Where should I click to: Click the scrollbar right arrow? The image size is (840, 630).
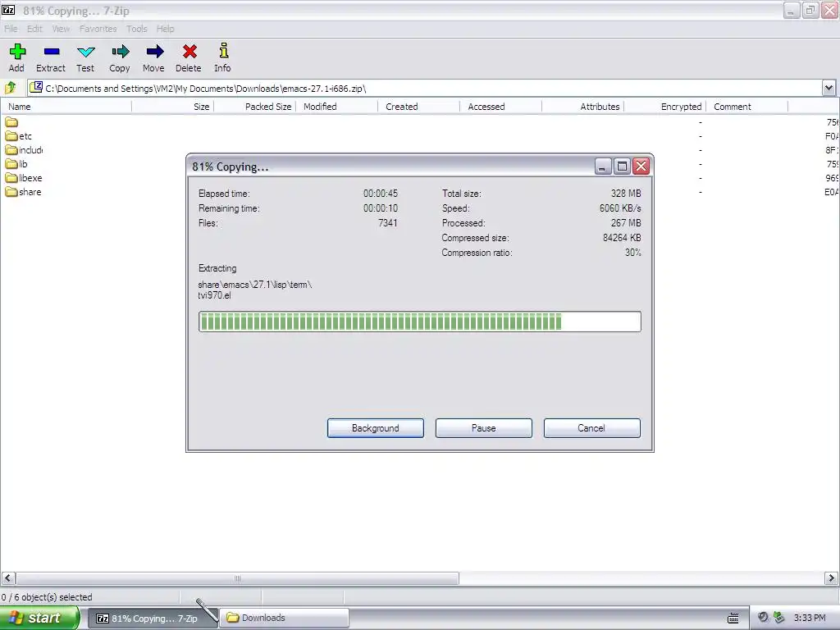click(831, 578)
